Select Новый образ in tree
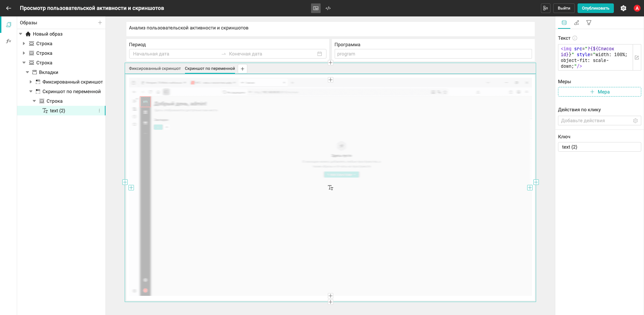This screenshot has height=315, width=644. pyautogui.click(x=48, y=34)
